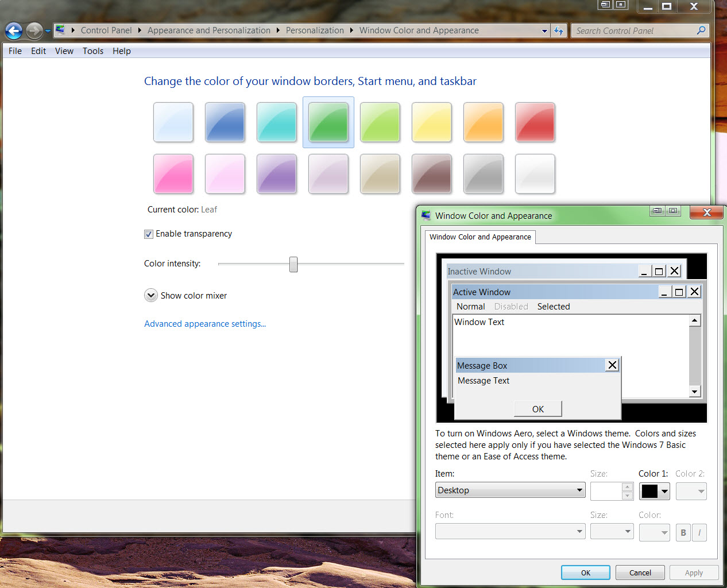Image resolution: width=727 pixels, height=588 pixels.
Task: Open address bar history dropdown arrow
Action: coord(544,31)
